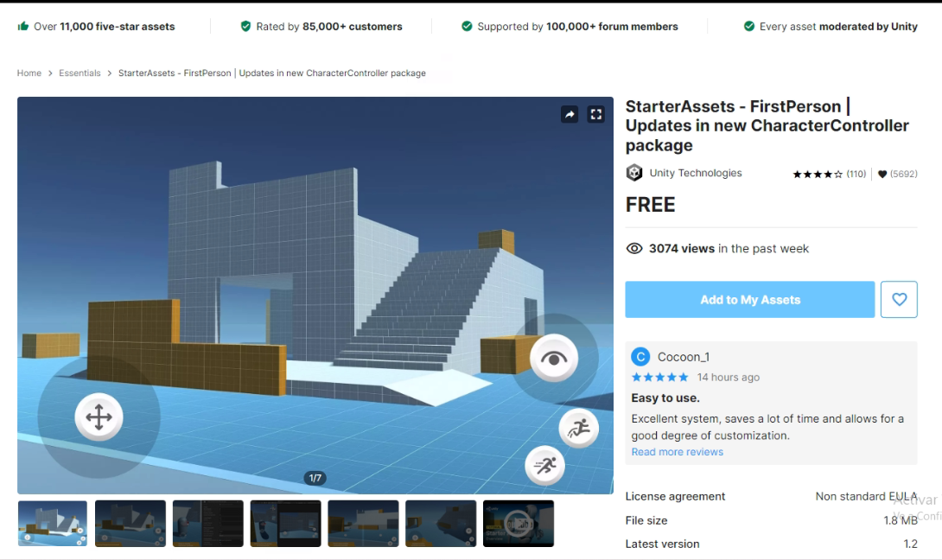Click the Cocoon_1 reviewer name
The width and height of the screenshot is (942, 560).
point(683,357)
